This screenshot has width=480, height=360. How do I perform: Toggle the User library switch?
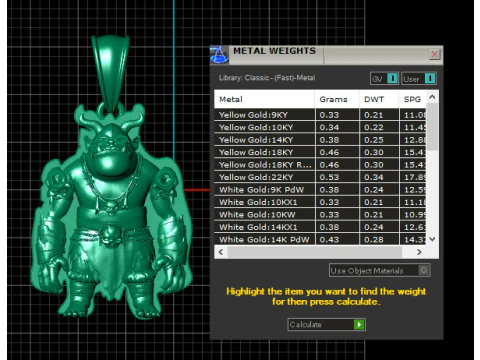[x=419, y=79]
